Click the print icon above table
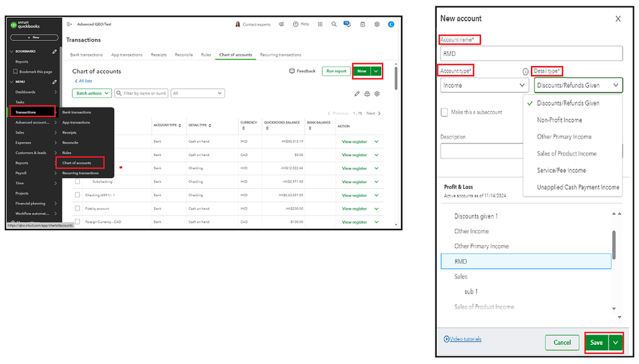 coord(367,94)
